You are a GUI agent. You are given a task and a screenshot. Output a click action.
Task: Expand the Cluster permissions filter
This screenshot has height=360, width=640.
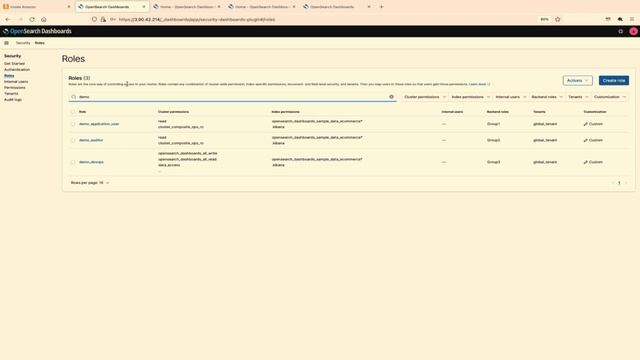(425, 97)
